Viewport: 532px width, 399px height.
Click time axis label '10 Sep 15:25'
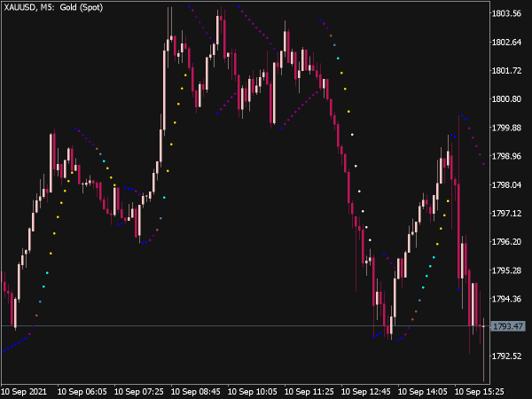[x=479, y=392]
